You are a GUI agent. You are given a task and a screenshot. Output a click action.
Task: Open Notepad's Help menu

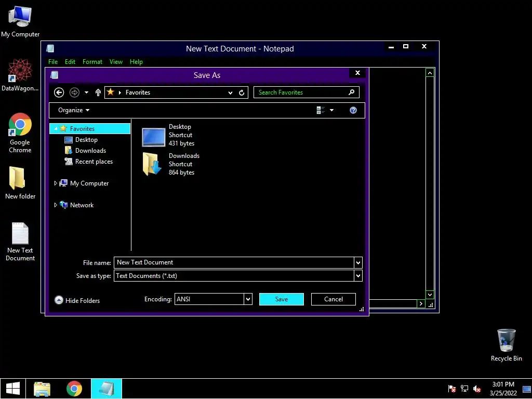coord(136,62)
